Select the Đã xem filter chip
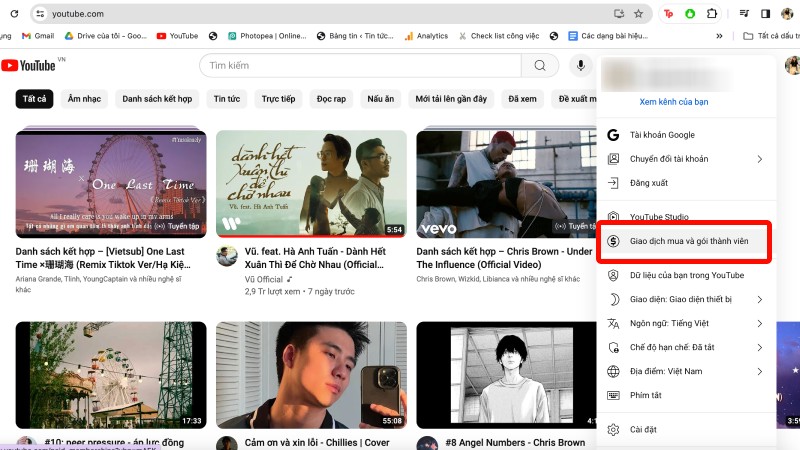This screenshot has width=800, height=450. (x=522, y=98)
